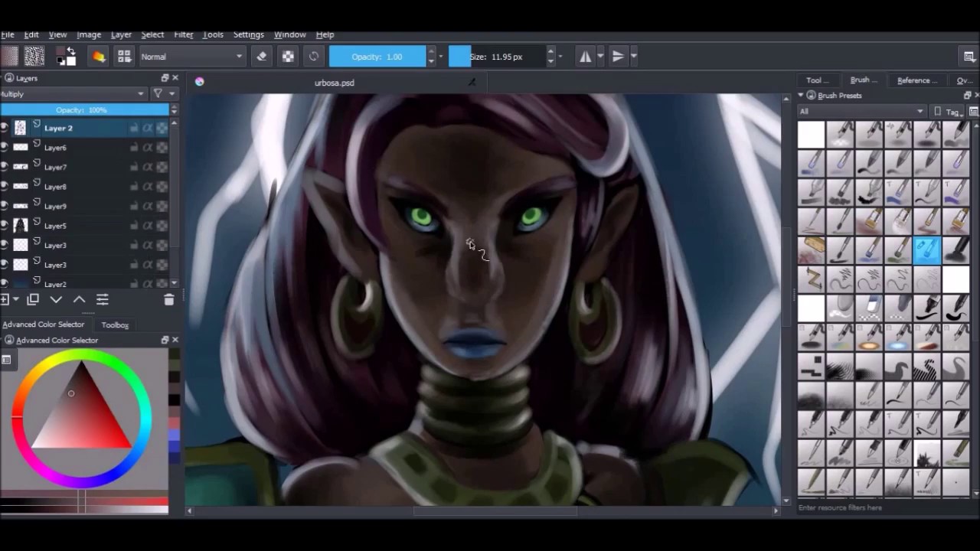Screen dimensions: 980x551
Task: Duplicate the current layer
Action: click(x=33, y=300)
